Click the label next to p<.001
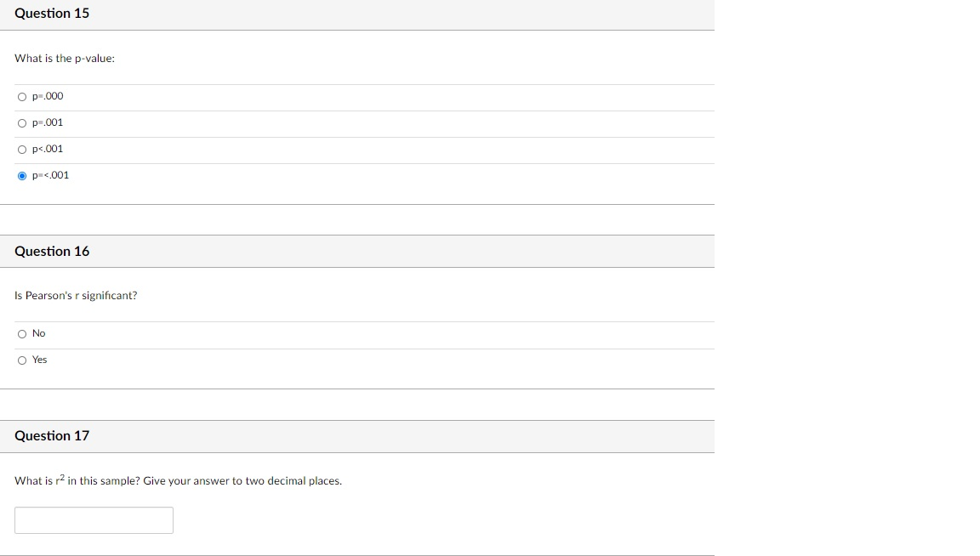This screenshot has height=556, width=980. (x=48, y=149)
